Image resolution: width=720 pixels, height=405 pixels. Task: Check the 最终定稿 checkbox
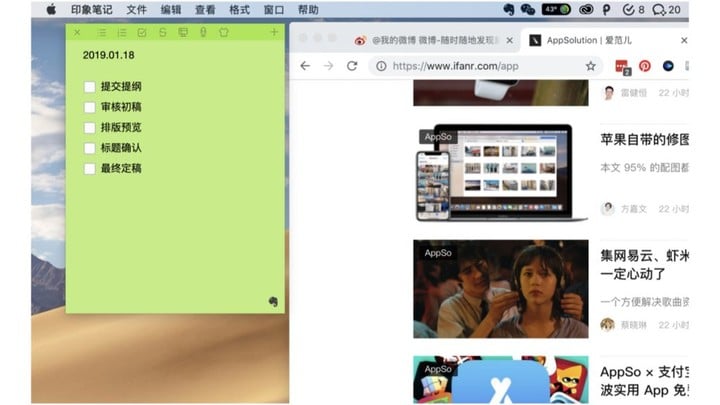[x=90, y=169]
